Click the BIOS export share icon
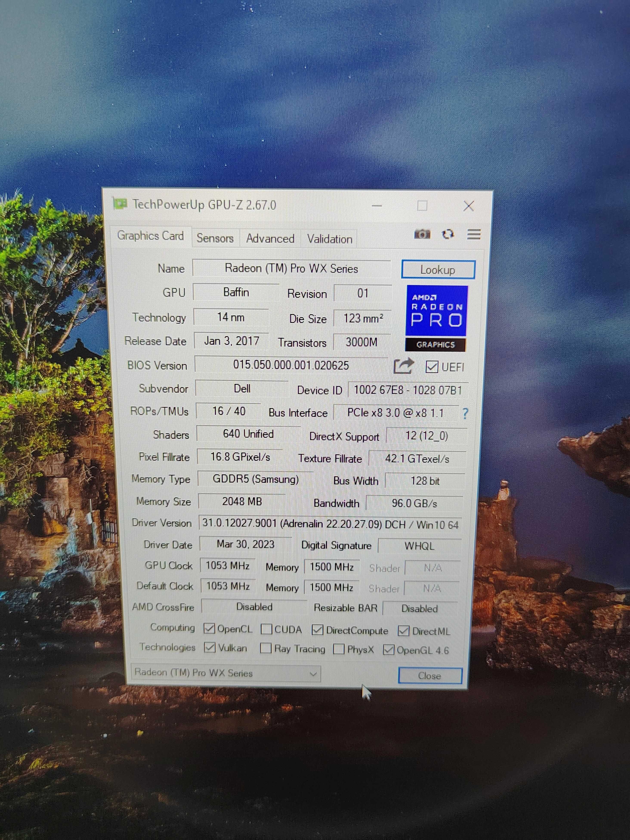630x840 pixels. [403, 366]
